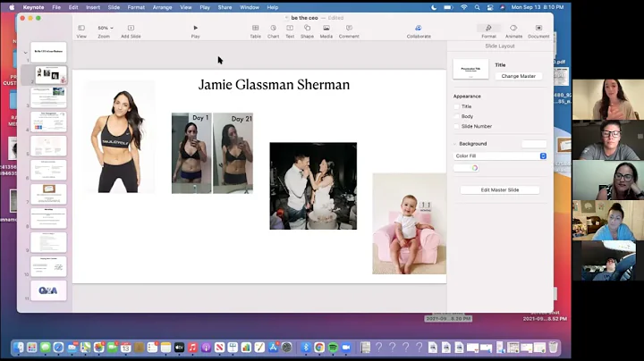Open Finder from the Dock
Image resolution: width=644 pixels, height=361 pixels.
pos(19,348)
